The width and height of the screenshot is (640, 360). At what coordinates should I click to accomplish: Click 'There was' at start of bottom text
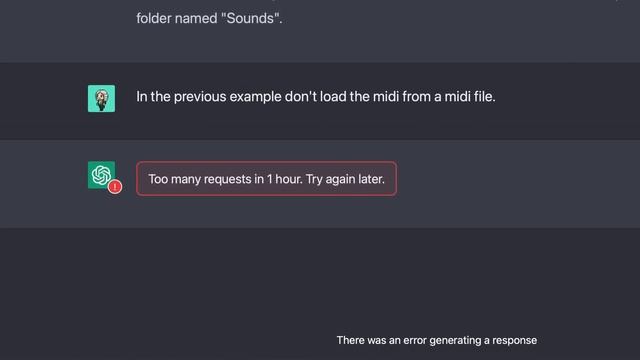coord(361,340)
